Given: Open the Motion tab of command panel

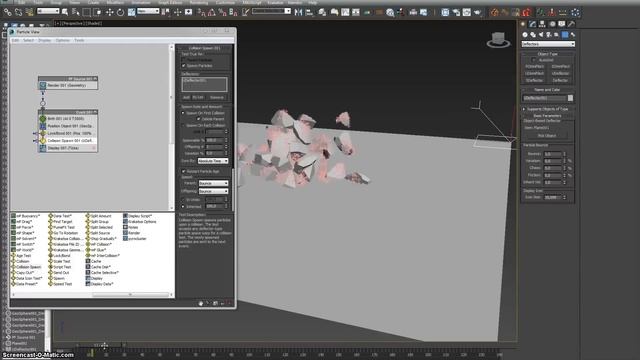Looking at the screenshot, I should coord(552,24).
